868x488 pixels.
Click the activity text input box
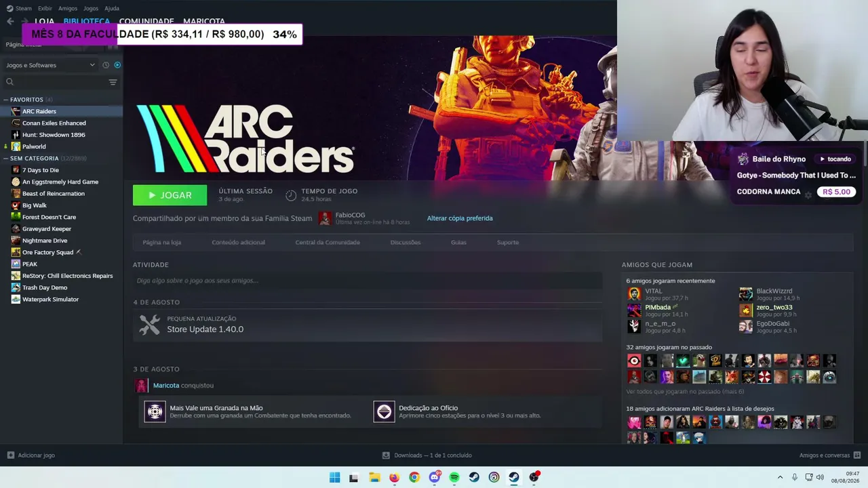coord(368,281)
